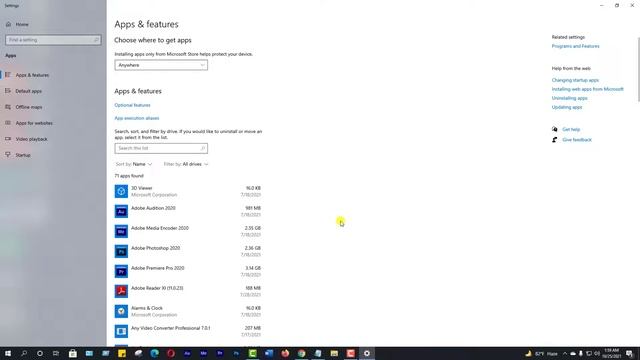Click the weather widget on taskbar

coord(541,353)
